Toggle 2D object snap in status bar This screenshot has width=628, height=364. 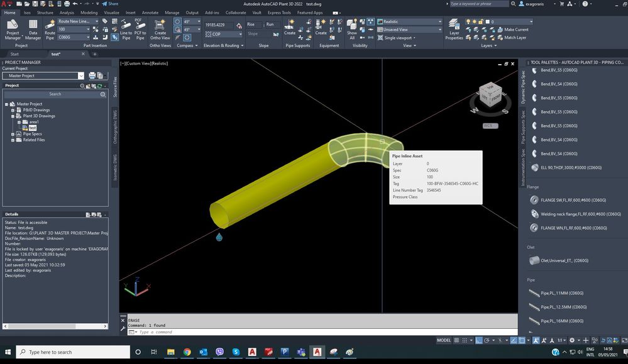tap(522, 340)
